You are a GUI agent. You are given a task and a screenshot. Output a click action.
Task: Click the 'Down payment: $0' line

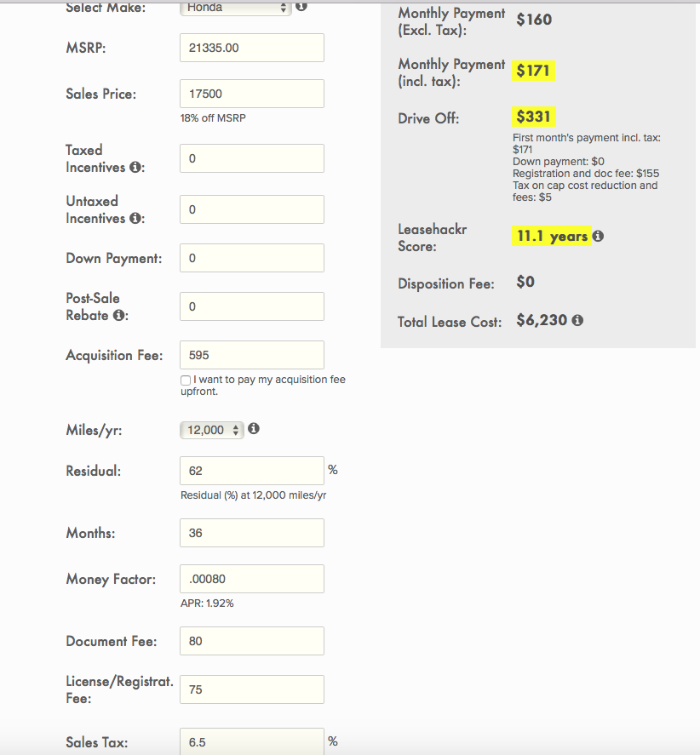(559, 162)
